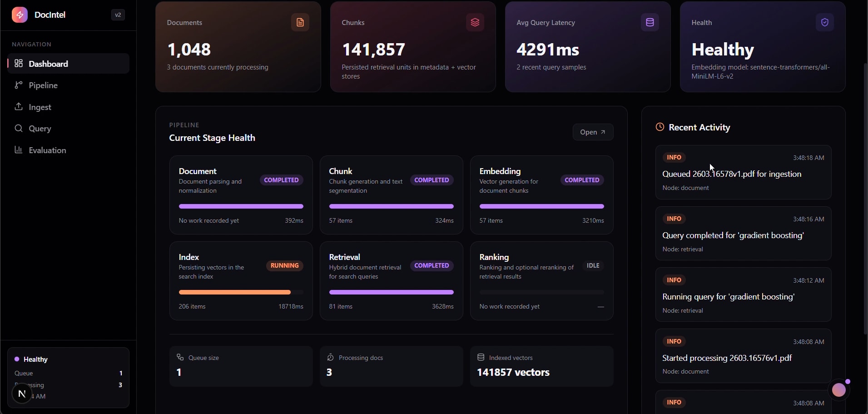
Task: Open the Dashboard navigation entry
Action: (49, 64)
